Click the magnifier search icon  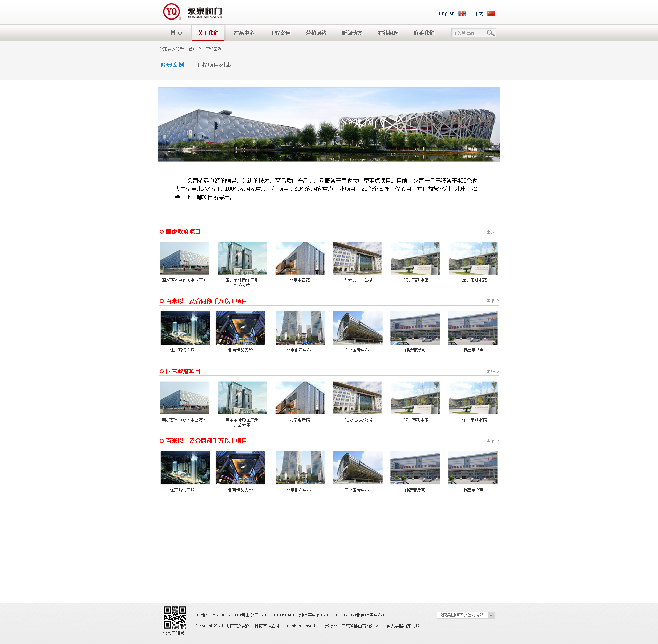491,33
